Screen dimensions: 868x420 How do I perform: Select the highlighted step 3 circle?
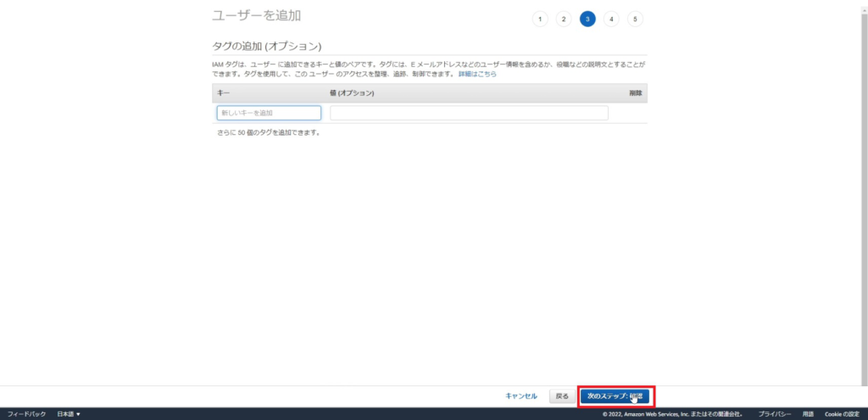(x=587, y=19)
